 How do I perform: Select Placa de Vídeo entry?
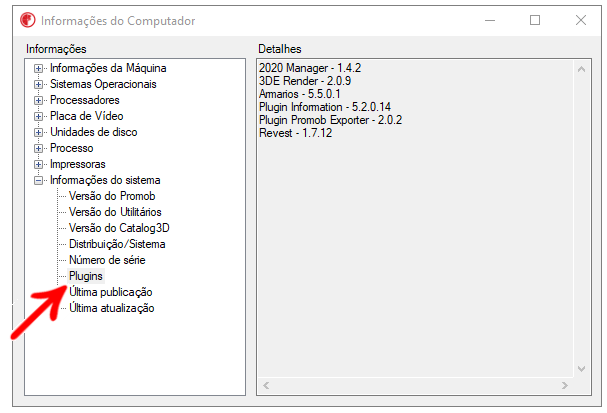pos(86,116)
